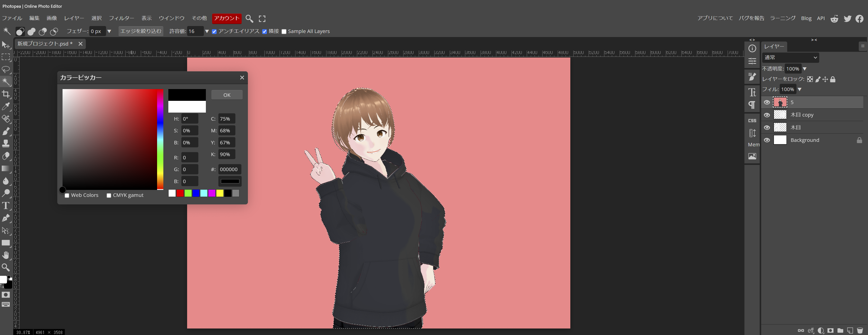Select the Eyedropper tool
The image size is (868, 335).
click(x=6, y=107)
